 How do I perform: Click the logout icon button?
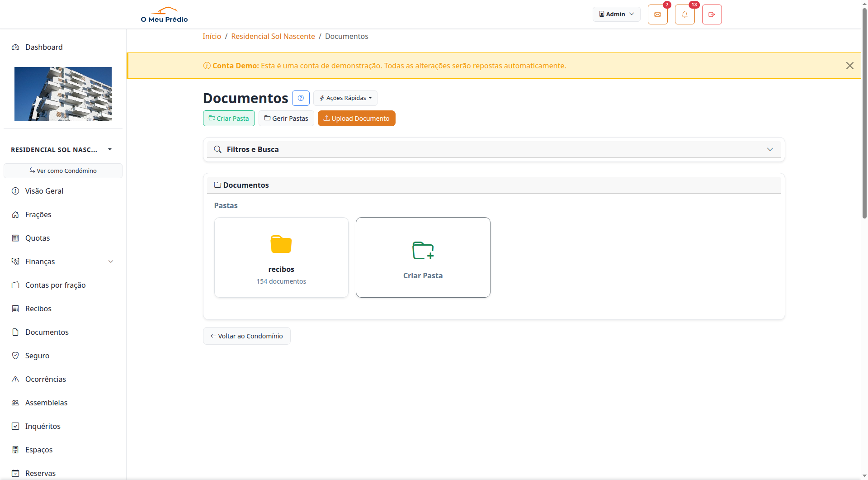pyautogui.click(x=712, y=14)
